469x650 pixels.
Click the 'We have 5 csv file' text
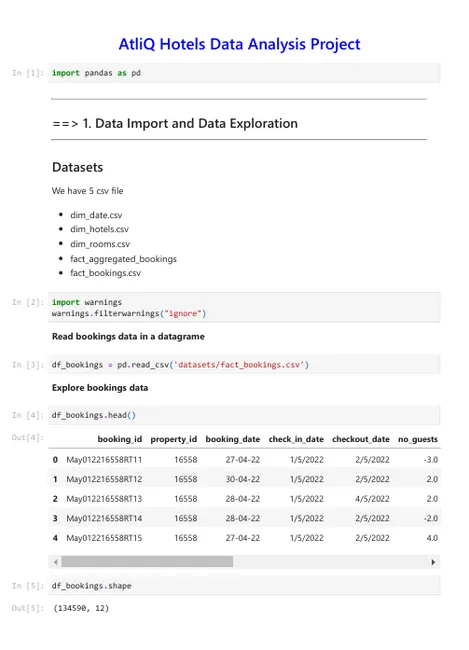(87, 191)
